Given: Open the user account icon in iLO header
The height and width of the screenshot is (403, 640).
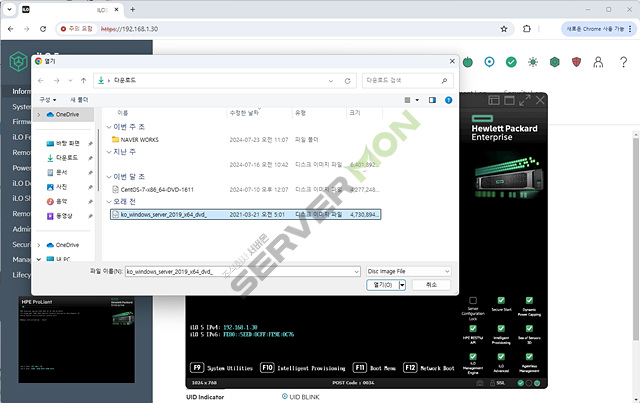Looking at the screenshot, I should [598, 62].
